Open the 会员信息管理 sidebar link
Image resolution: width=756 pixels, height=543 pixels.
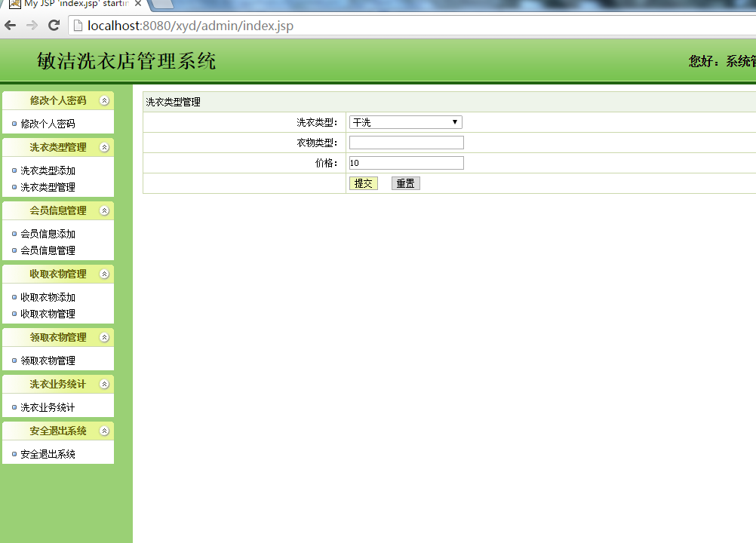48,250
